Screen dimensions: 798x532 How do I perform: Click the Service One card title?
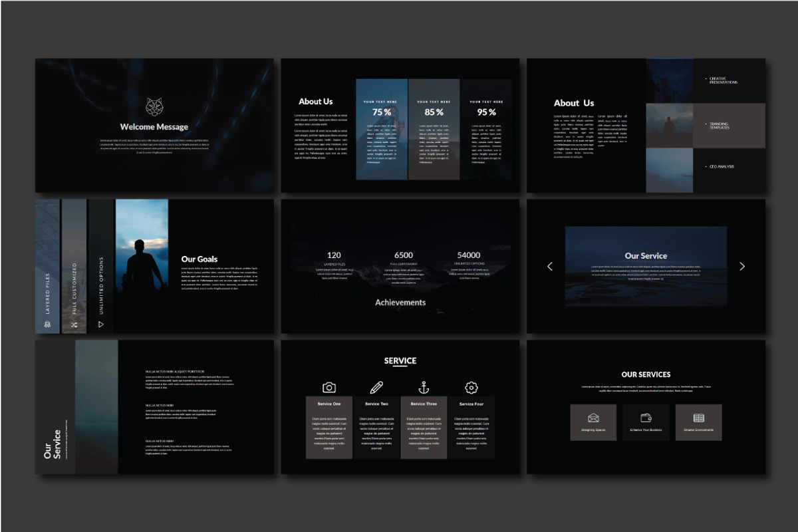pos(329,404)
